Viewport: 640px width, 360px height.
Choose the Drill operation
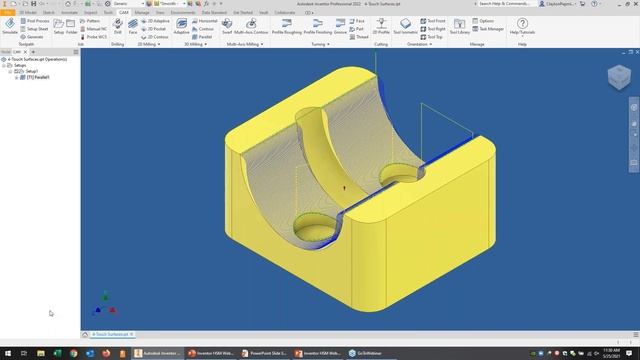coord(118,27)
